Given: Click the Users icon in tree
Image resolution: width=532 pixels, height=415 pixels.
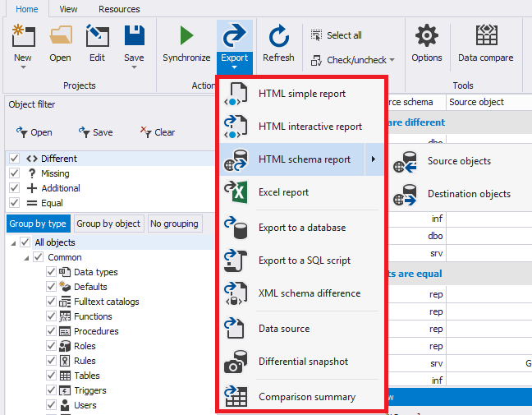Looking at the screenshot, I should pyautogui.click(x=65, y=405).
